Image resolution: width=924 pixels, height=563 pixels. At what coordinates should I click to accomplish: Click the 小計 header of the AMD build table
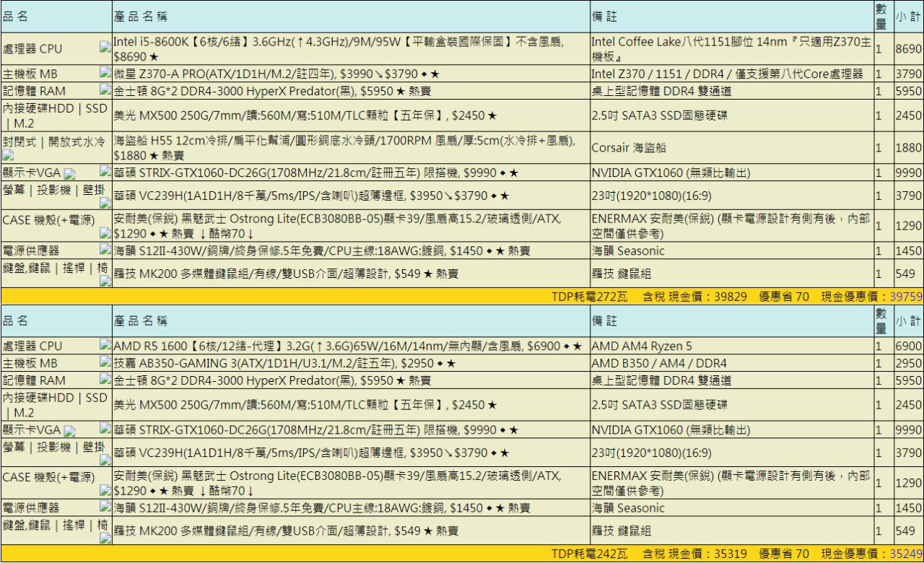pyautogui.click(x=908, y=320)
